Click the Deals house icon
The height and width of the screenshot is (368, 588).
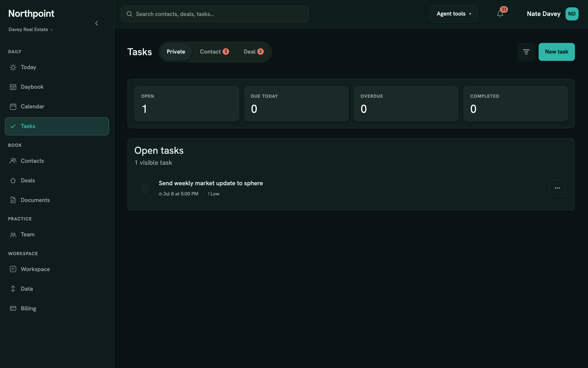point(13,180)
